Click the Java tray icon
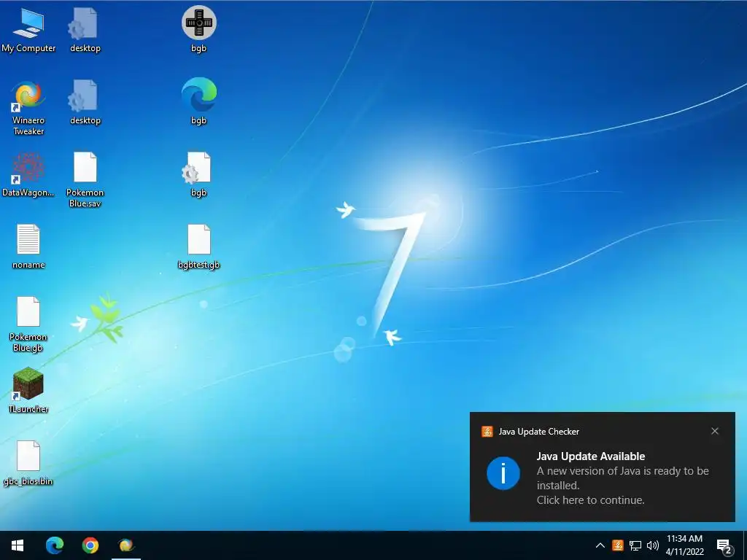Viewport: 747px width, 560px height. point(618,545)
